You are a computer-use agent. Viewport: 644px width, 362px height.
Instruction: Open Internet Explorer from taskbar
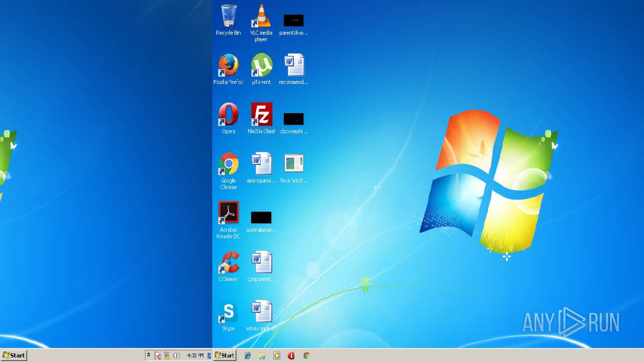click(x=247, y=355)
